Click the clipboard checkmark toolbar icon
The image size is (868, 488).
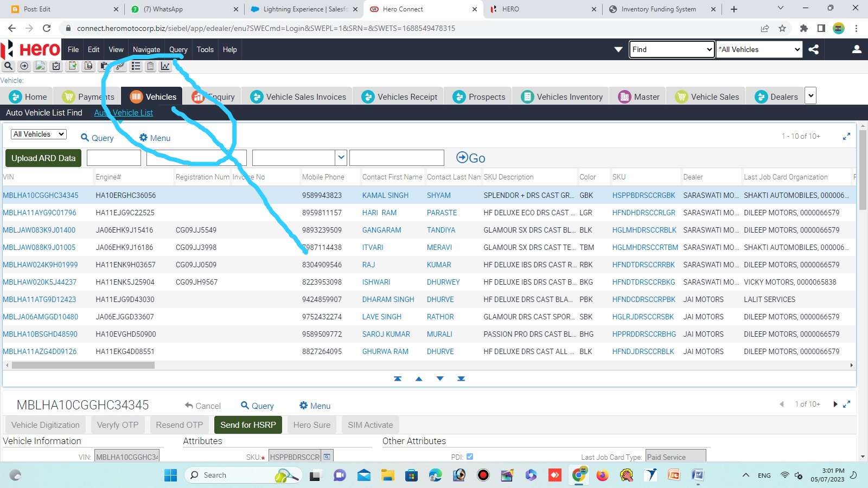pos(56,66)
